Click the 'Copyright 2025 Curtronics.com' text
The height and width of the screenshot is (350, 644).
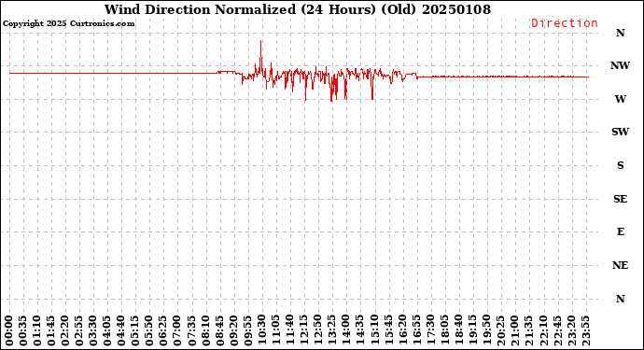68,23
